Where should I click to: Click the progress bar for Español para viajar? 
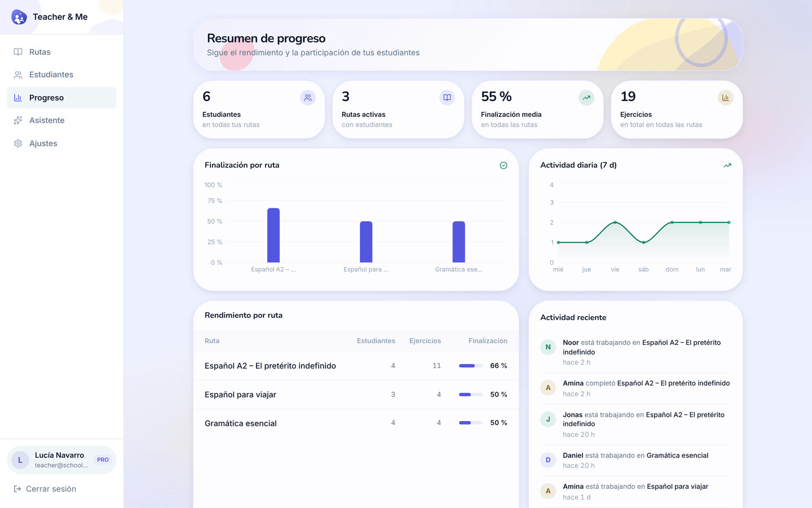coord(471,395)
